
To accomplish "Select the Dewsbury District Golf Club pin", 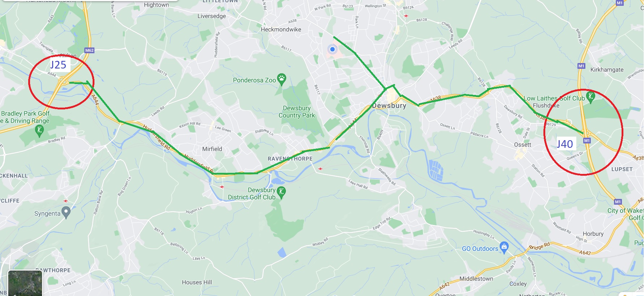I will tap(281, 192).
